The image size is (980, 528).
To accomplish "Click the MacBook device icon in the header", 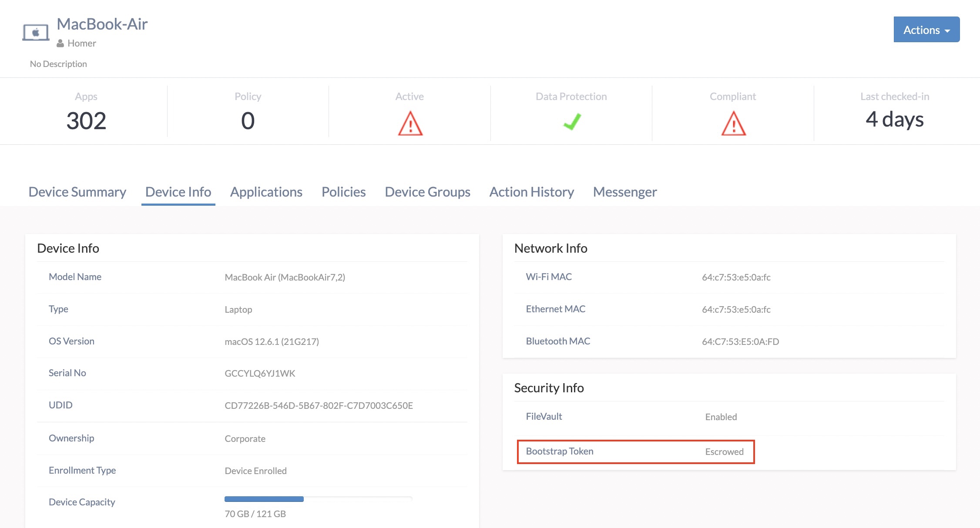I will 36,33.
